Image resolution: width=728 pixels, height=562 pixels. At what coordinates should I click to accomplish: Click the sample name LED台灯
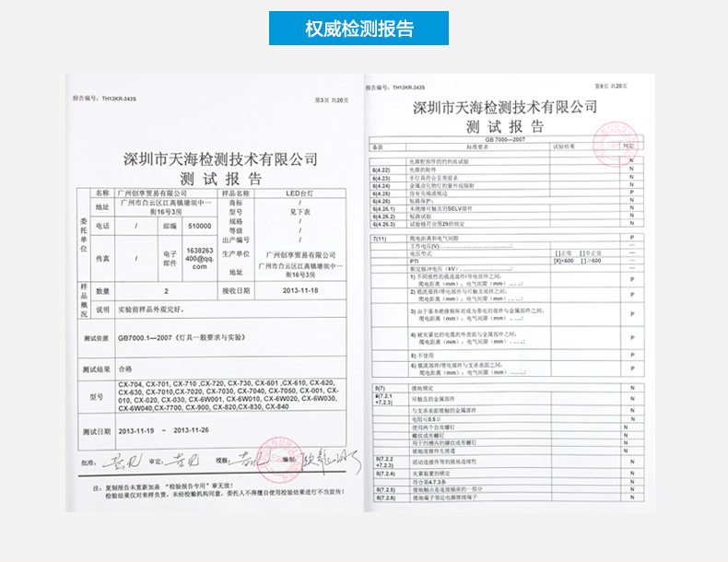click(x=299, y=193)
